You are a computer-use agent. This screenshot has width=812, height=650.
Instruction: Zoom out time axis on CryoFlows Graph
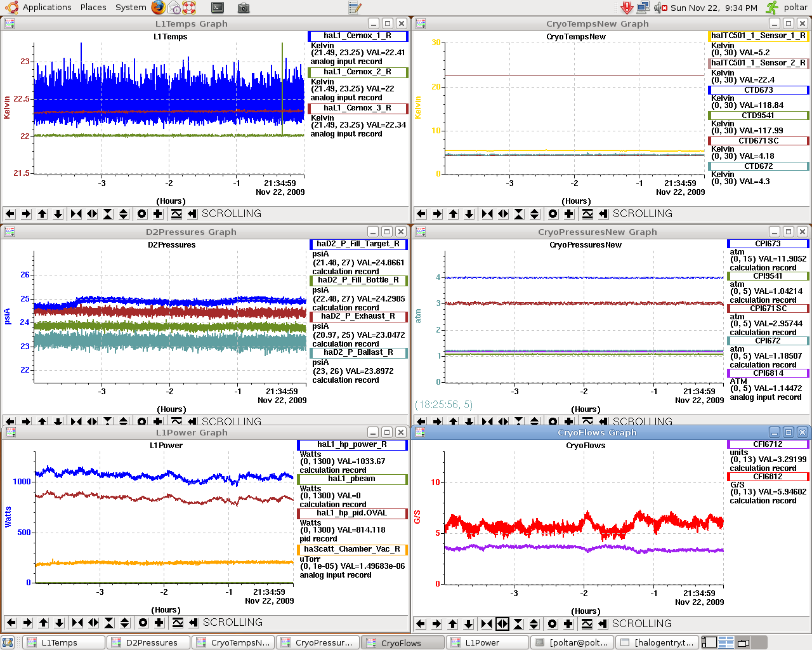point(502,624)
